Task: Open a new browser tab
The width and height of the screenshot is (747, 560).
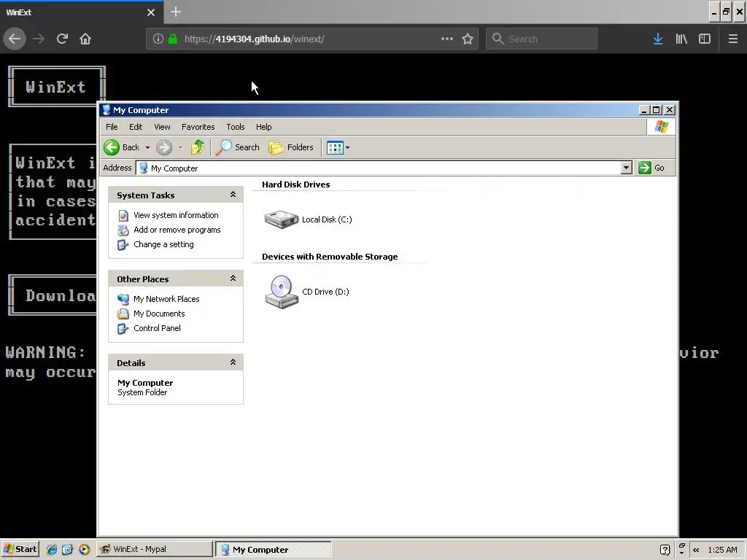Action: pyautogui.click(x=176, y=12)
